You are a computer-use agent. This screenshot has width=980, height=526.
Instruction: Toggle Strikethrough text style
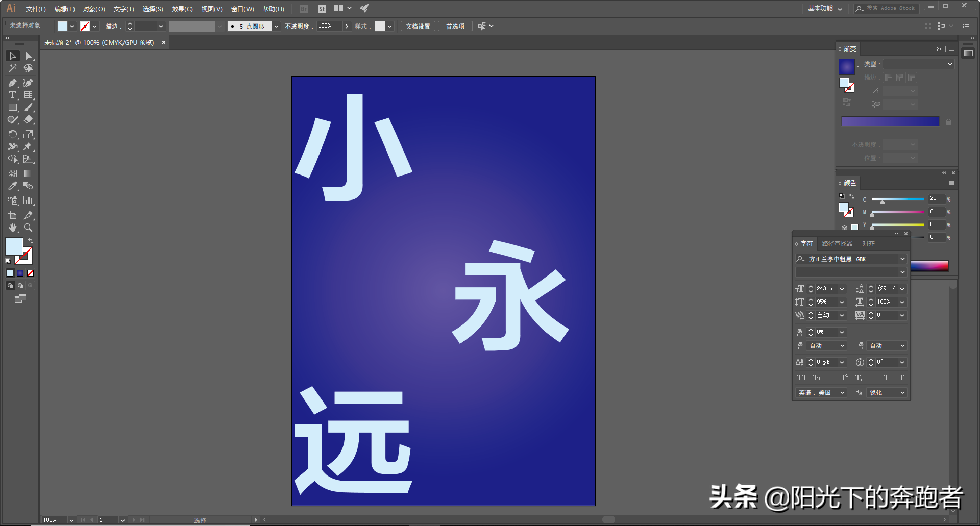pyautogui.click(x=901, y=378)
